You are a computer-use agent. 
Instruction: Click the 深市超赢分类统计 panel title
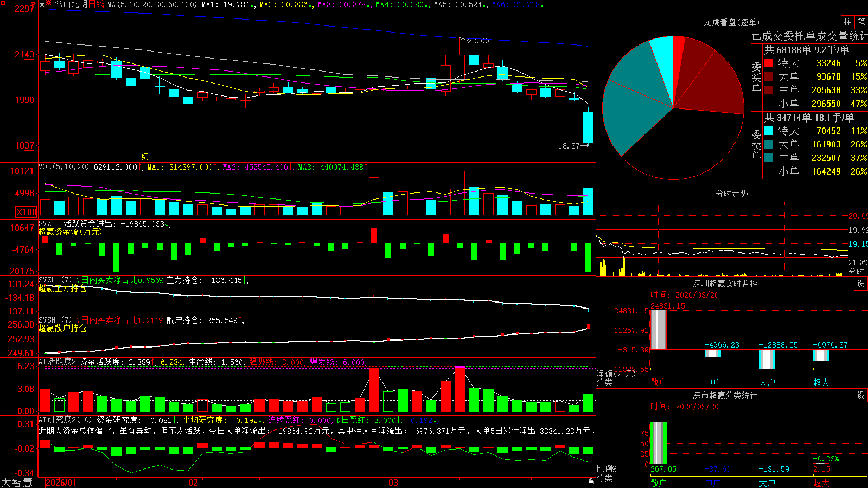725,395
